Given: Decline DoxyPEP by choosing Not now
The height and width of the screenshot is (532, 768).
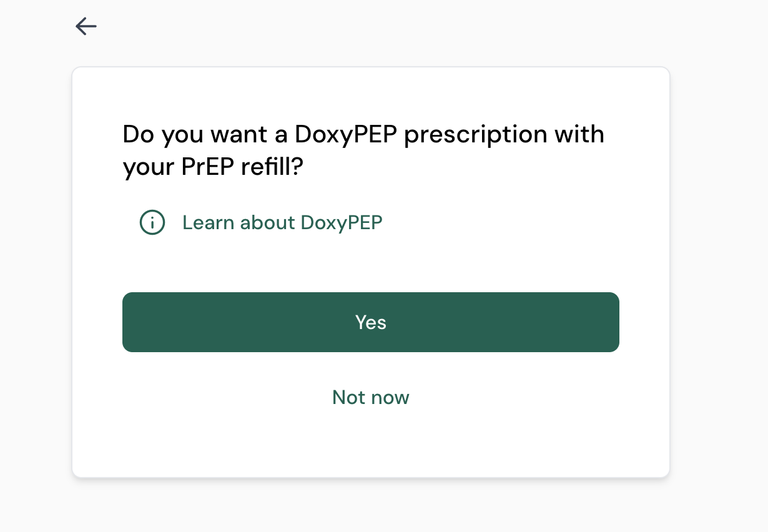Looking at the screenshot, I should pyautogui.click(x=371, y=397).
